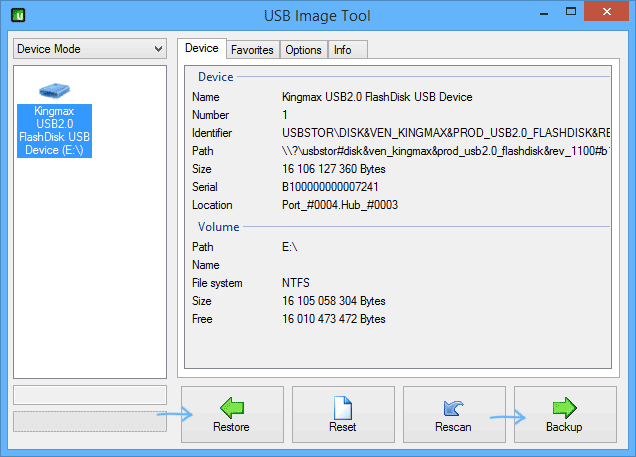
Task: Show the Info tab
Action: pos(342,50)
